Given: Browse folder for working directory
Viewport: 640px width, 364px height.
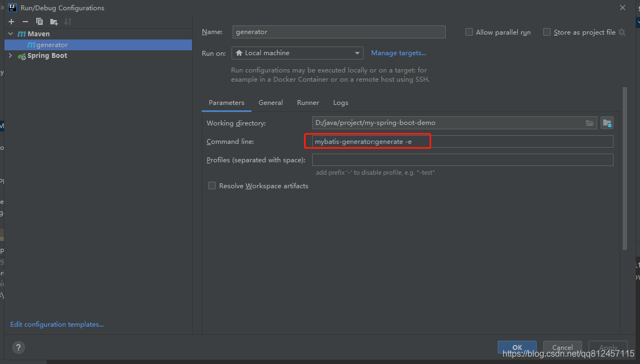Looking at the screenshot, I should pyautogui.click(x=589, y=123).
